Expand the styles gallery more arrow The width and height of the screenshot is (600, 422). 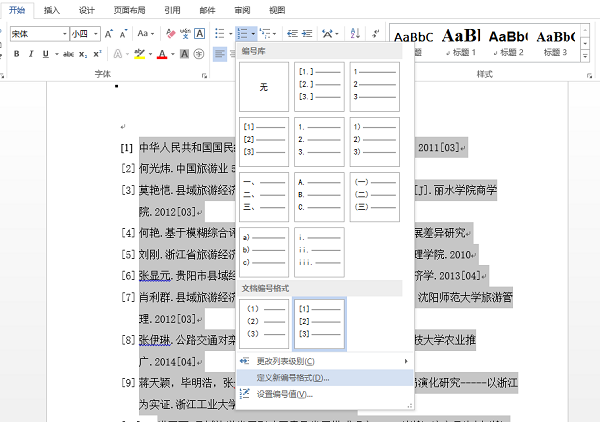pos(585,57)
